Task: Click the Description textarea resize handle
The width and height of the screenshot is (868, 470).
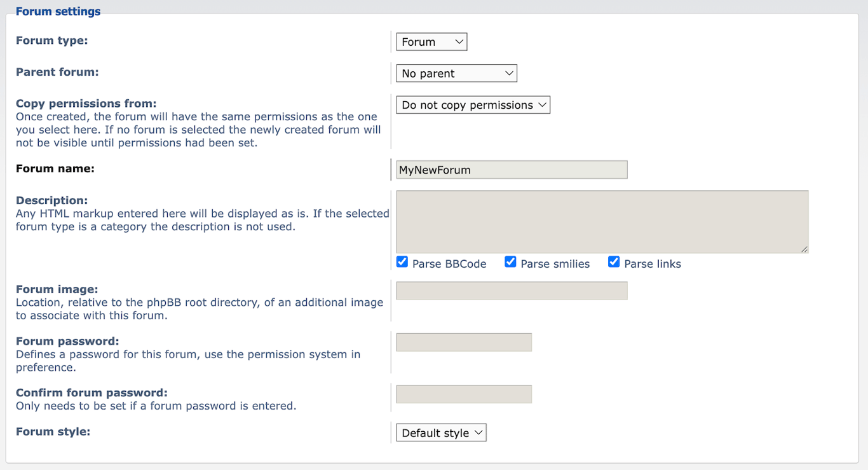Action: (x=805, y=250)
